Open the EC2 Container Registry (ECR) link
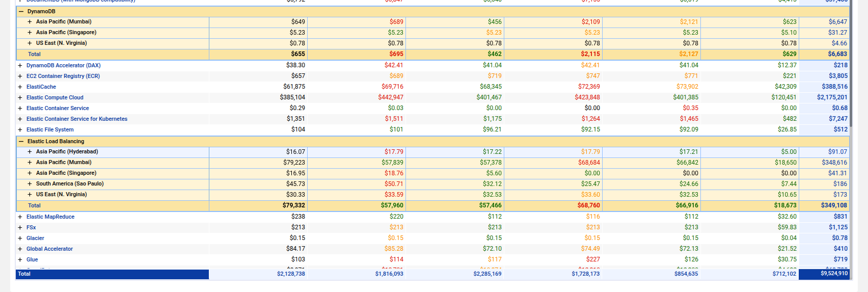 coord(63,76)
